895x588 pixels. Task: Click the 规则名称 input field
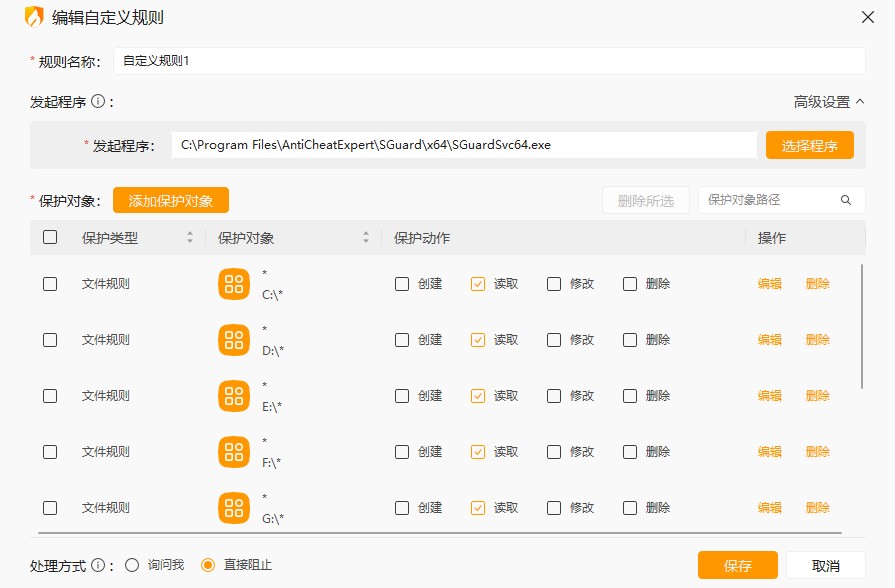488,61
